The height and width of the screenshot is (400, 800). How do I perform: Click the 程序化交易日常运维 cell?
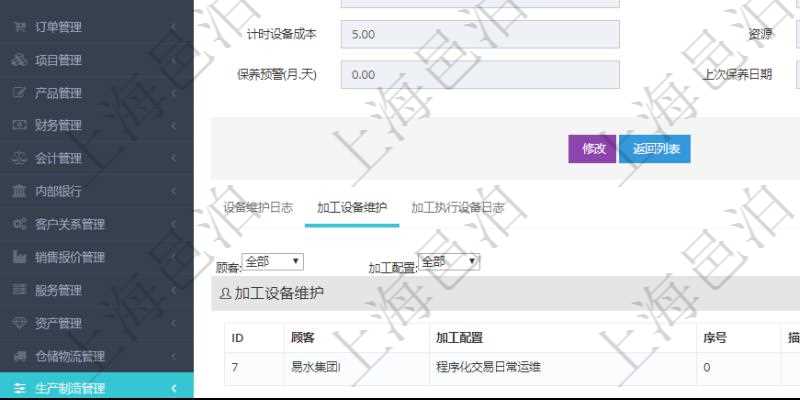pos(563,367)
